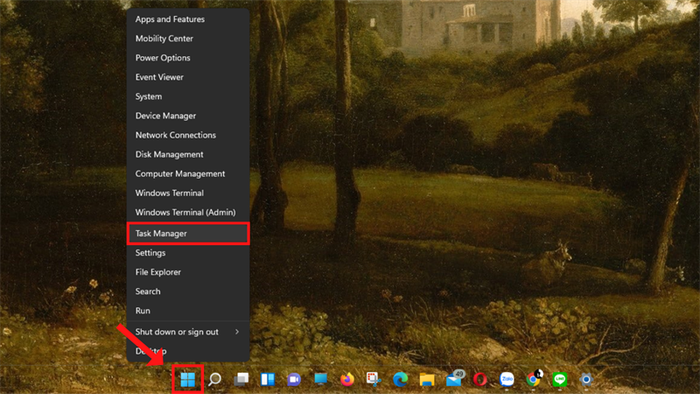Select Disk Management menu entry
Image resolution: width=700 pixels, height=394 pixels.
coord(188,154)
